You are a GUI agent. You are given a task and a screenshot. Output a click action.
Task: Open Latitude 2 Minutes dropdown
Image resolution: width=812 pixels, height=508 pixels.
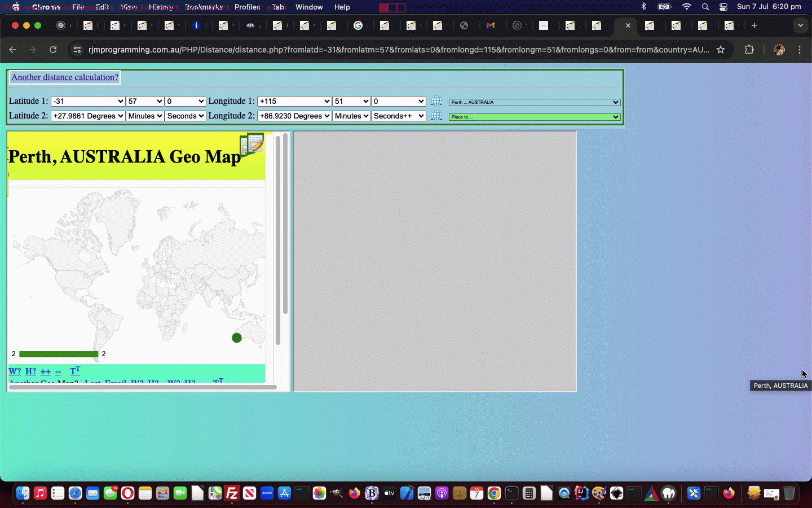(145, 116)
